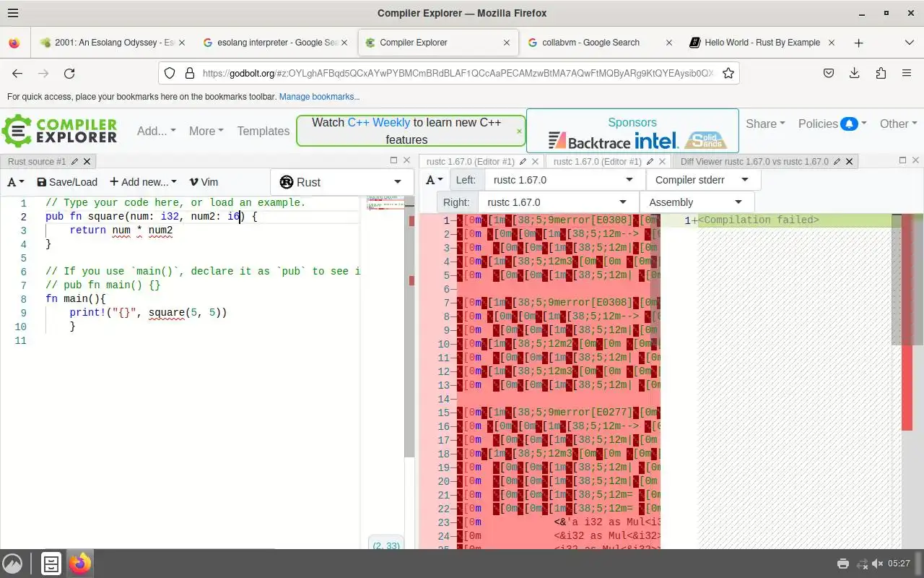Open the font size dropdown in Rust editor
This screenshot has height=578, width=924.
point(15,182)
